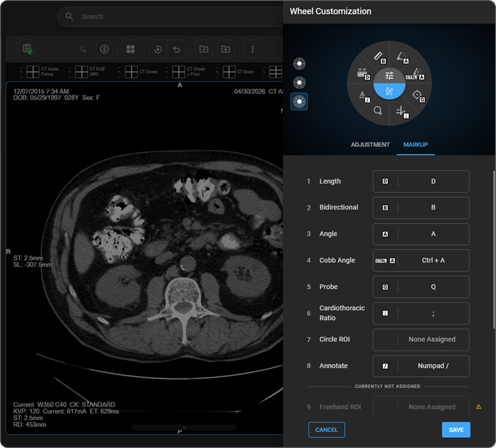Viewport: 496px width, 448px height.
Task: Save the wheel customization
Action: [x=456, y=430]
